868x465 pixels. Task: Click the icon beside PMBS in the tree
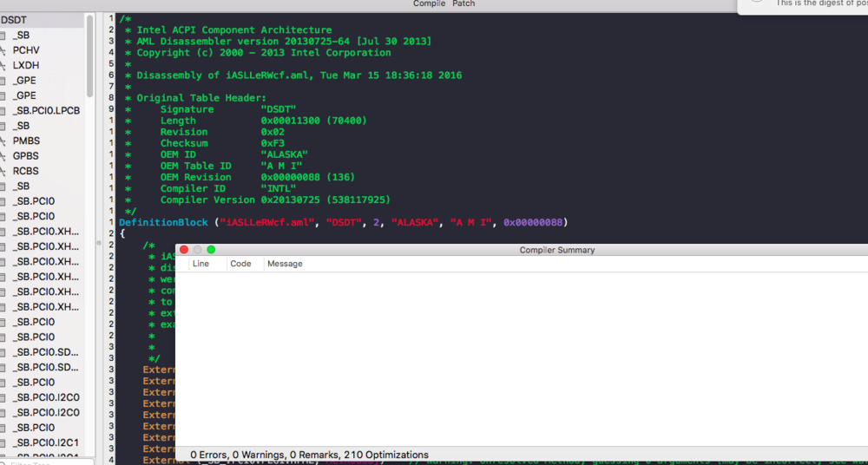pyautogui.click(x=3, y=141)
